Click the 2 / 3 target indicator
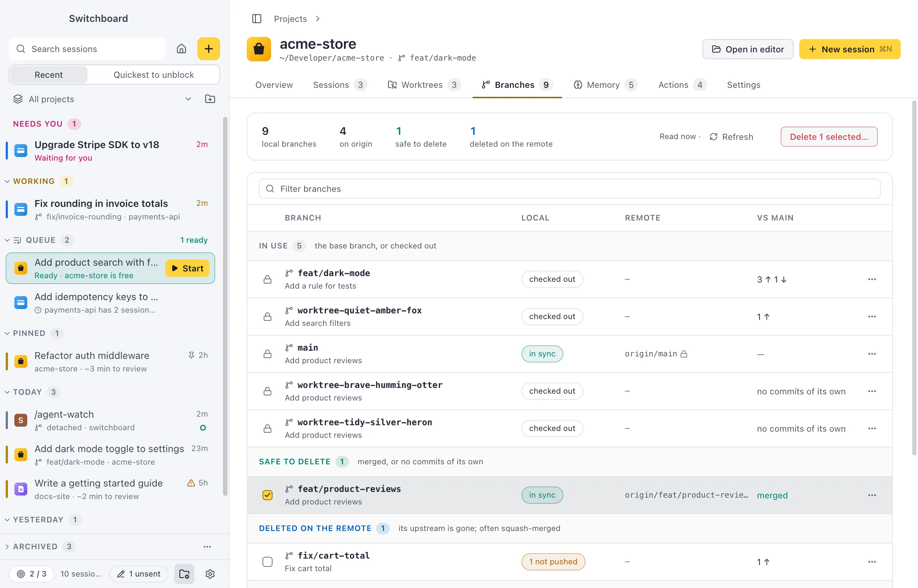 [32, 574]
